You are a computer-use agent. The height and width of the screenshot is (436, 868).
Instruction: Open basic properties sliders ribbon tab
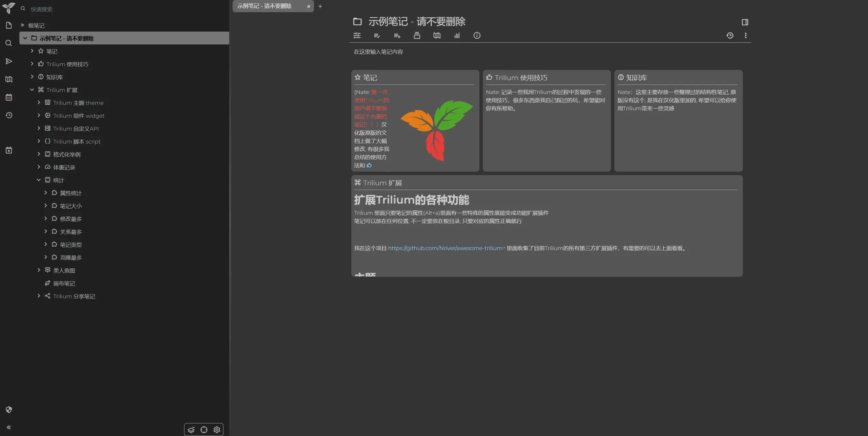357,35
